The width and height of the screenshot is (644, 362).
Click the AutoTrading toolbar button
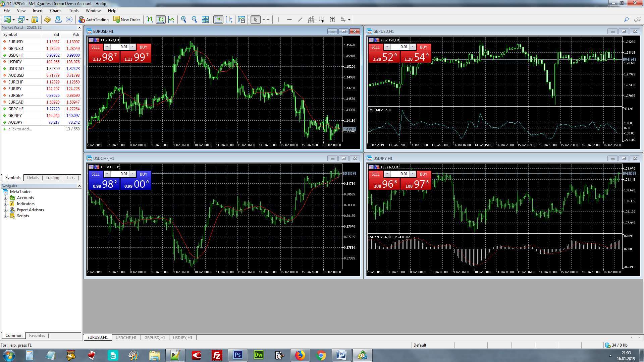coord(94,20)
